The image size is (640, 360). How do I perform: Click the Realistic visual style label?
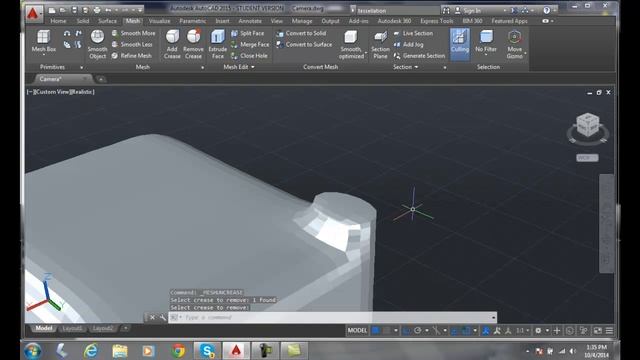pyautogui.click(x=83, y=92)
